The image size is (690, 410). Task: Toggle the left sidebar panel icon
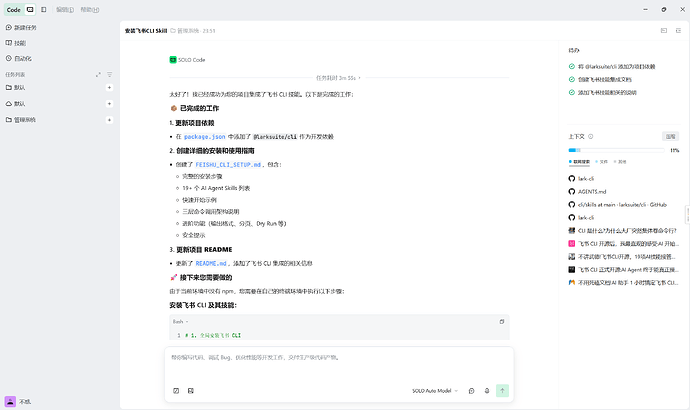pyautogui.click(x=44, y=9)
